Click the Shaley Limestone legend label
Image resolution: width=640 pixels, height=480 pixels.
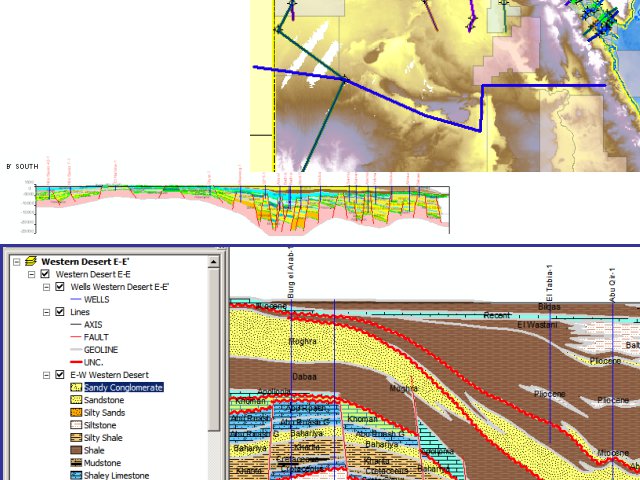point(116,476)
